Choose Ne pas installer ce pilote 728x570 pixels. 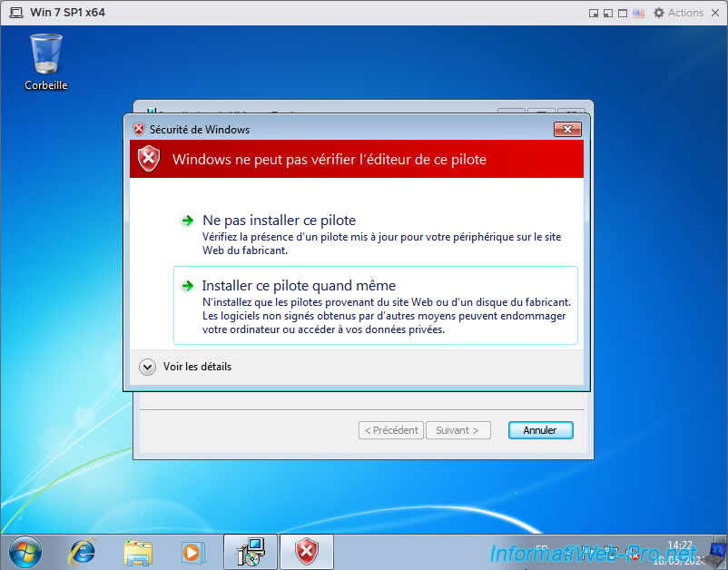point(279,221)
